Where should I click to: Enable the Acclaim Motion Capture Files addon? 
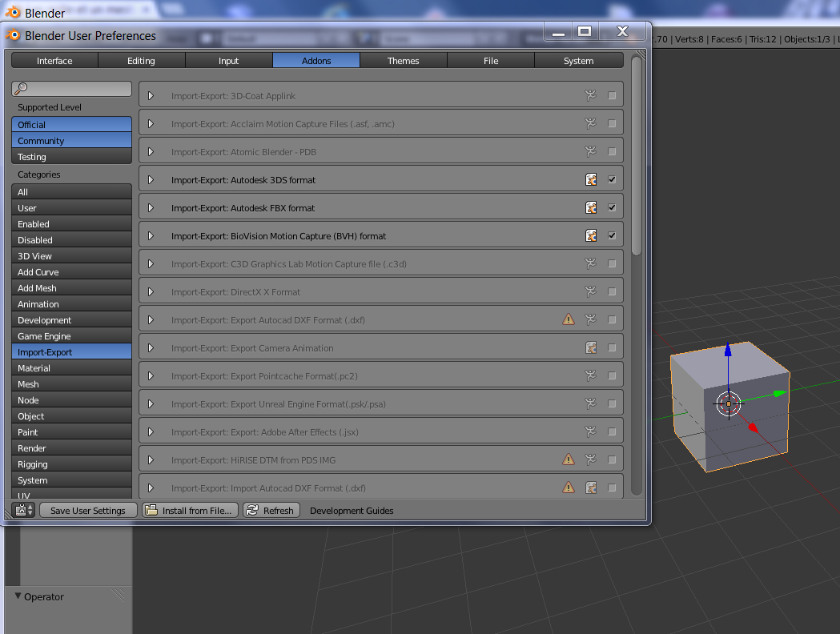point(612,124)
